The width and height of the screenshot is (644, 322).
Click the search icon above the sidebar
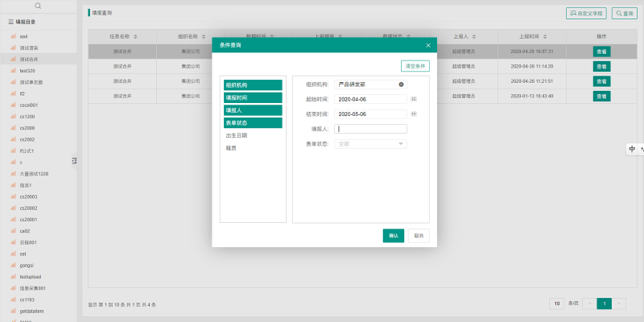38,6
